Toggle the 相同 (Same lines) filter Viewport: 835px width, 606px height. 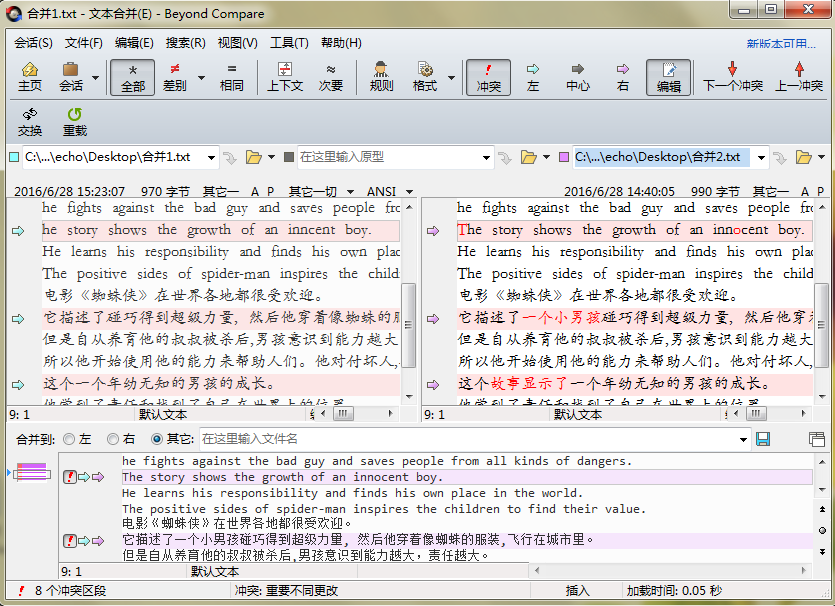pyautogui.click(x=232, y=77)
